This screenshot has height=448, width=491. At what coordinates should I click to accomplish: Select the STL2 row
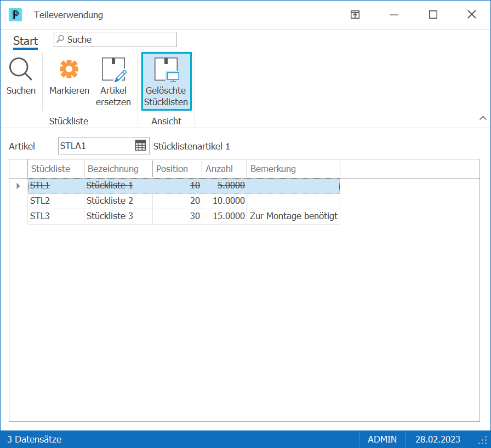click(x=184, y=201)
